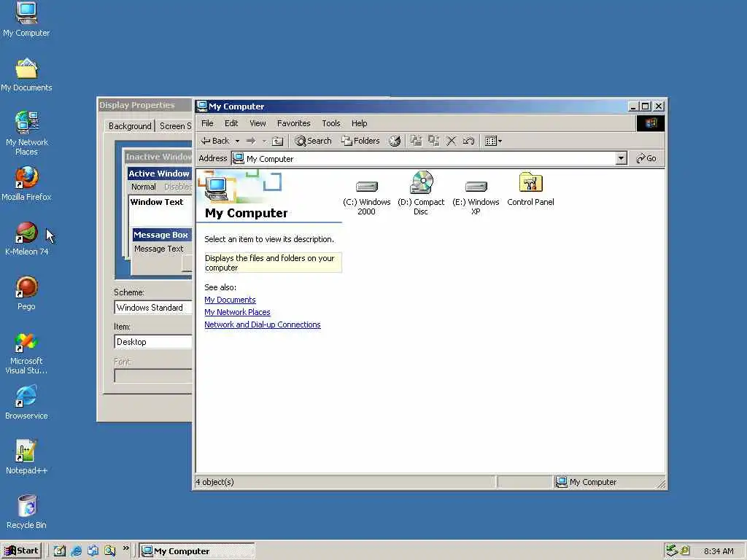The height and width of the screenshot is (560, 747).
Task: Click the fourth quick launch search icon
Action: pyautogui.click(x=110, y=551)
